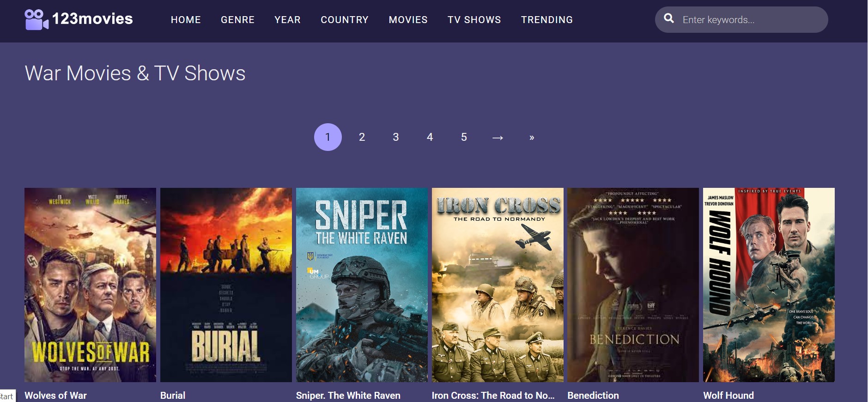868x402 pixels.
Task: Open the GENRE menu
Action: pyautogui.click(x=237, y=20)
